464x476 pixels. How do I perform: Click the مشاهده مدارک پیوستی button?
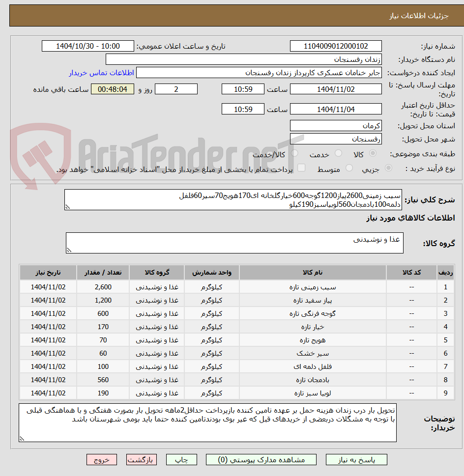click(261, 460)
